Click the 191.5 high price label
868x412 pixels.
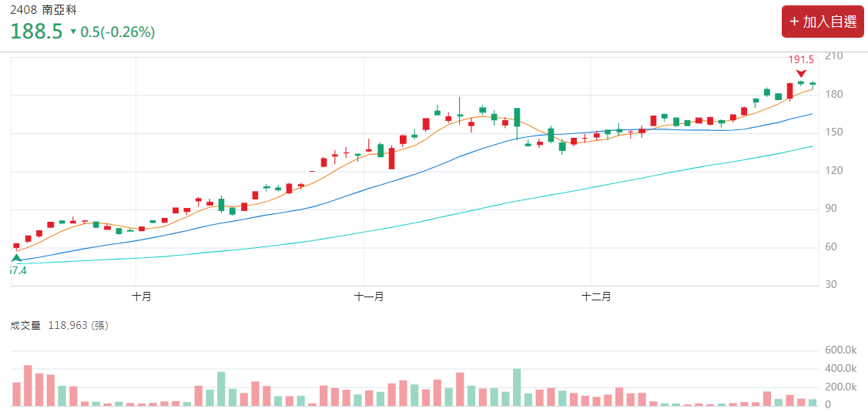801,59
